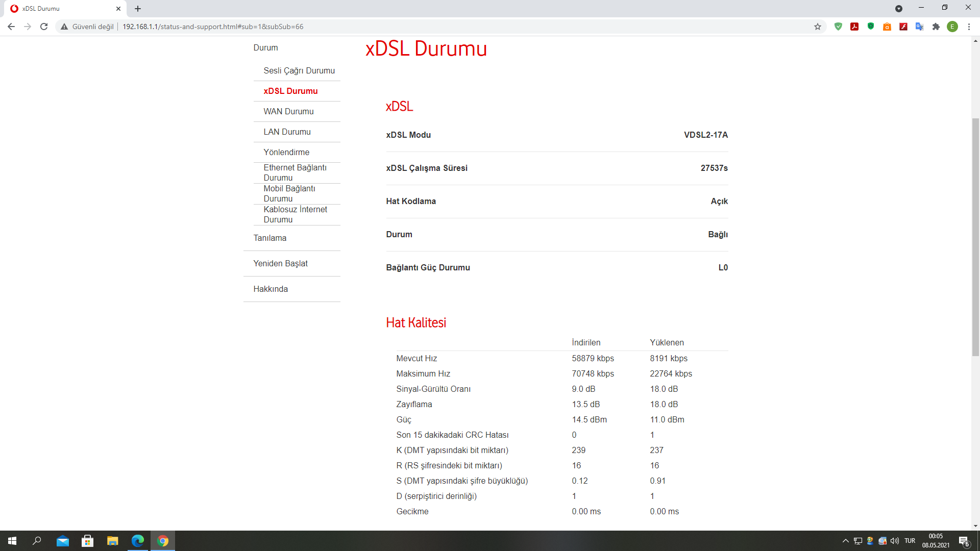Open Sesli Çağrı Durumu page
The image size is (980, 551).
point(299,70)
